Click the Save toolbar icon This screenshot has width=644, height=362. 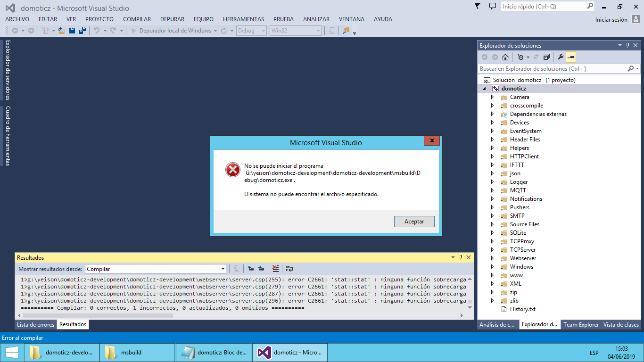click(x=72, y=31)
